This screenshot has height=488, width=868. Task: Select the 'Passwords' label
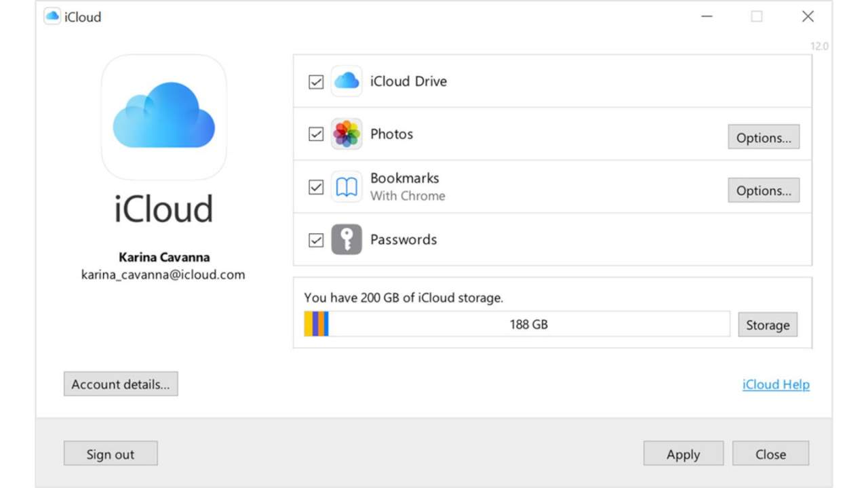pyautogui.click(x=403, y=240)
